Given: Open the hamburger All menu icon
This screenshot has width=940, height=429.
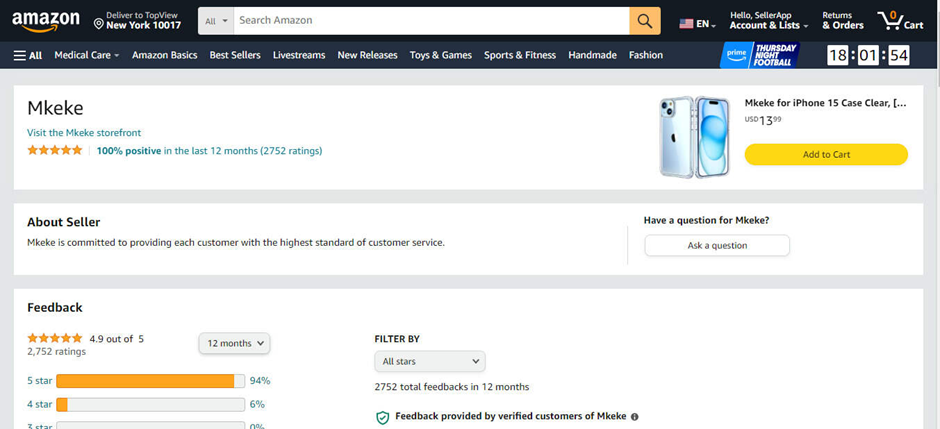Looking at the screenshot, I should pyautogui.click(x=20, y=56).
